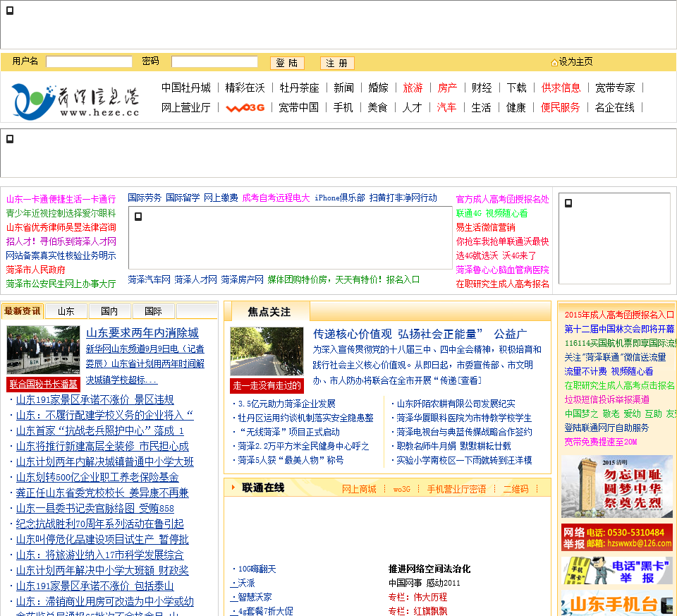This screenshot has width=677, height=616.
Task: Open 官方成人高考函授报名处 link
Action: click(503, 199)
